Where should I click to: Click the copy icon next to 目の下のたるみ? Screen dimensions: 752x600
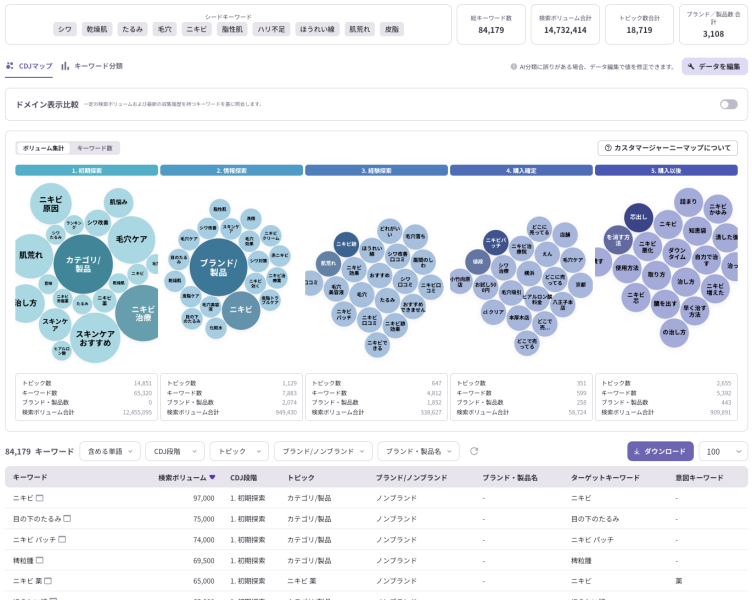pos(65,519)
